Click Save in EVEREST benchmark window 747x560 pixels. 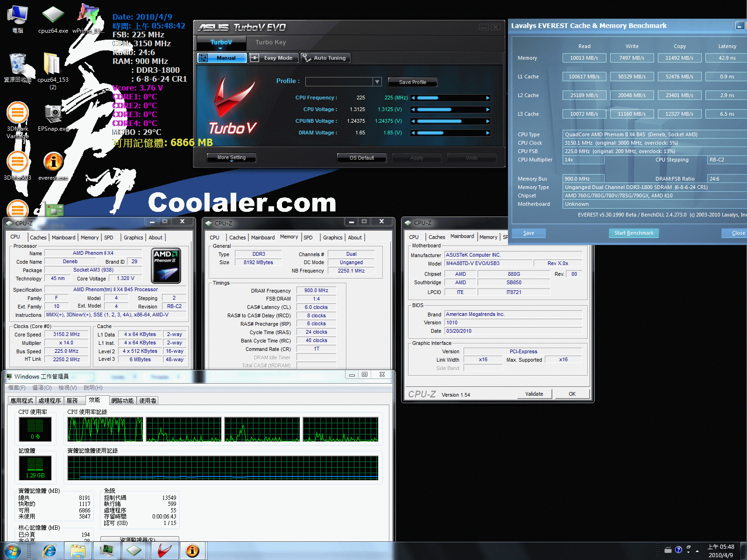[x=529, y=233]
